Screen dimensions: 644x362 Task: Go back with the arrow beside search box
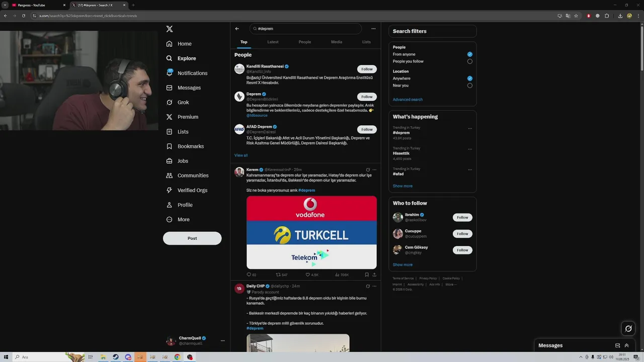pos(237,29)
